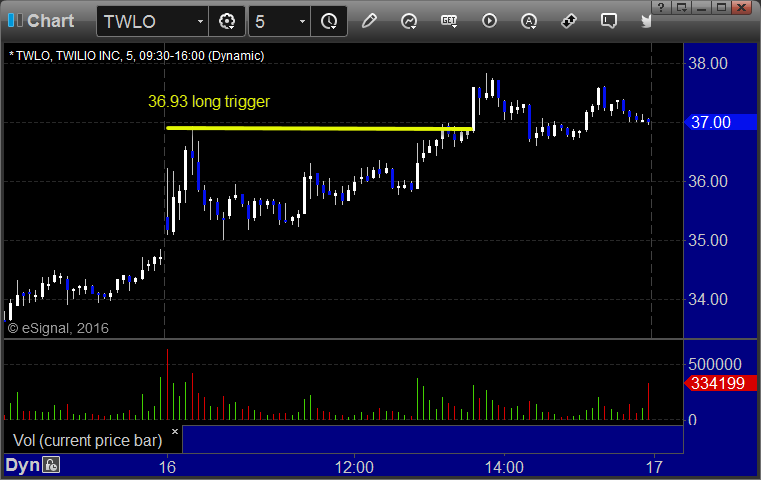
Task: Close the chart window
Action: click(x=742, y=7)
